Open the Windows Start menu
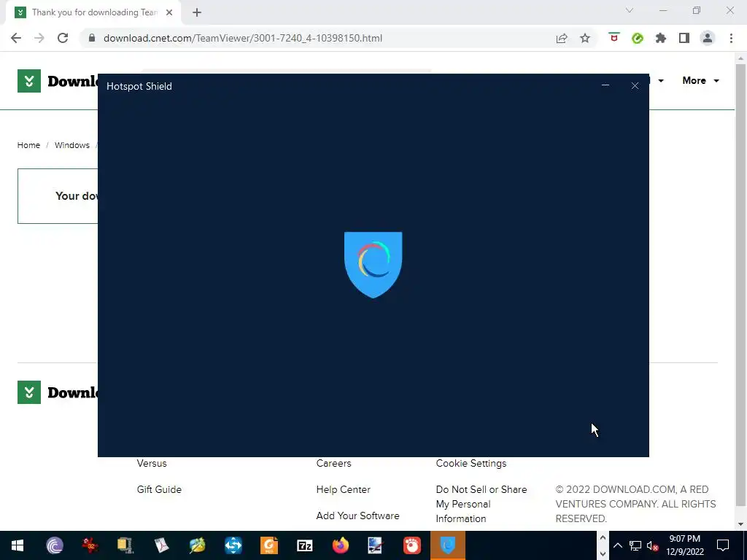 (x=18, y=545)
